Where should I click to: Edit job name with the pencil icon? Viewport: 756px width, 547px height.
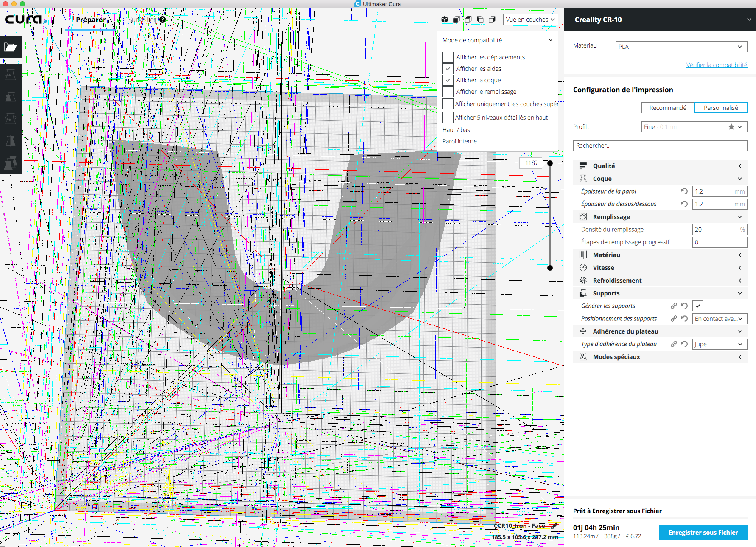click(554, 526)
